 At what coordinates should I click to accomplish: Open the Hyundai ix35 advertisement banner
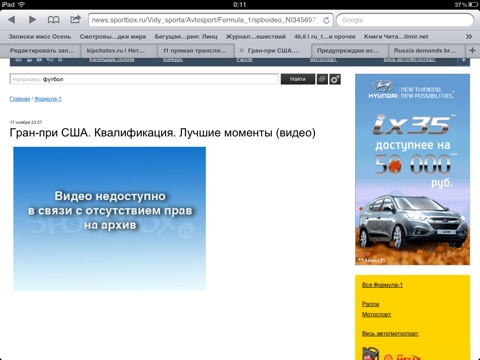coord(412,169)
